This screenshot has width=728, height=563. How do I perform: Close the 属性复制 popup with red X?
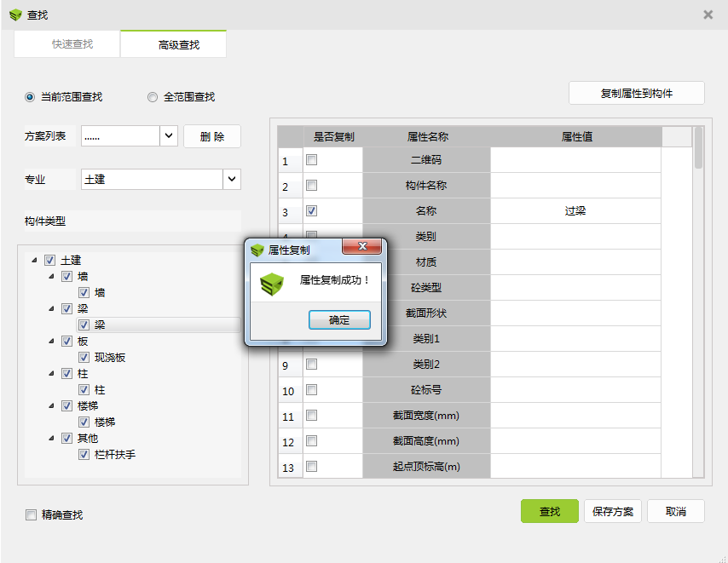pyautogui.click(x=362, y=246)
